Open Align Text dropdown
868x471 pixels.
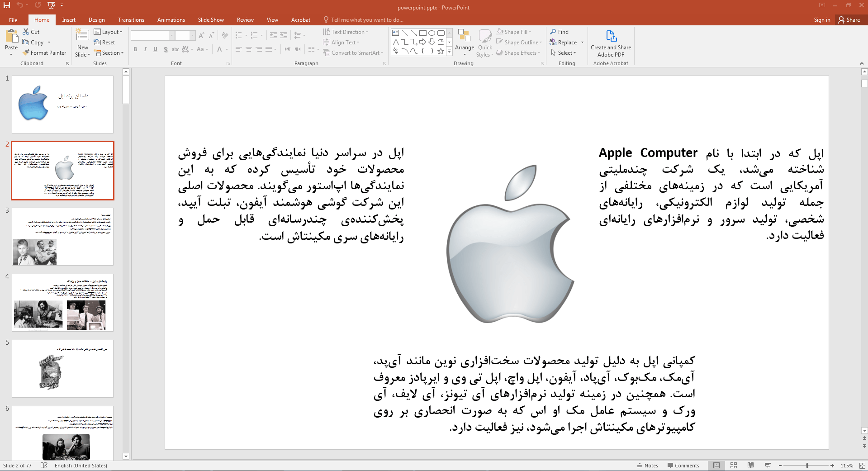342,42
